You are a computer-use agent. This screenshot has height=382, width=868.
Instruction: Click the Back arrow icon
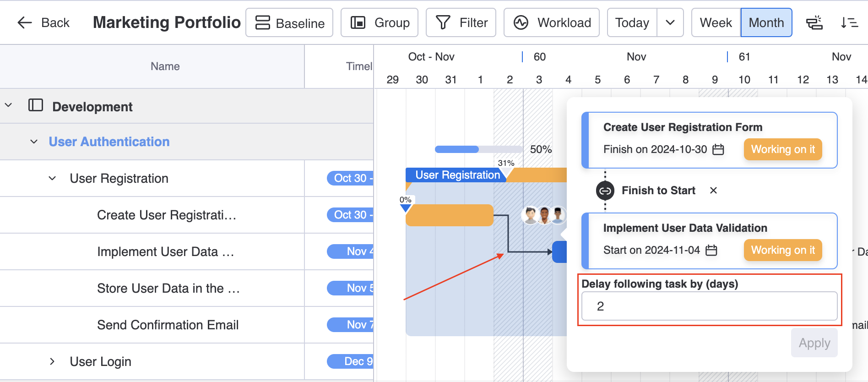[x=25, y=22]
